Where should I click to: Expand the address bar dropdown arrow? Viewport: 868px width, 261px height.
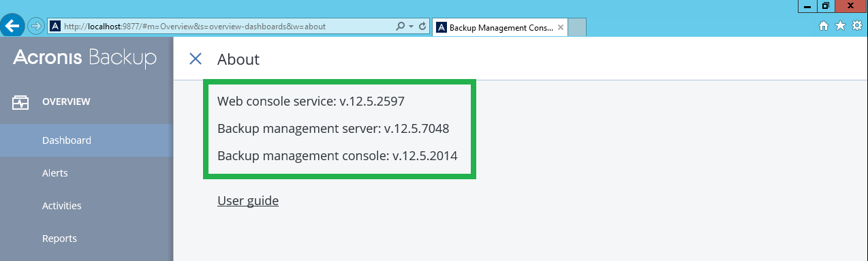(412, 27)
